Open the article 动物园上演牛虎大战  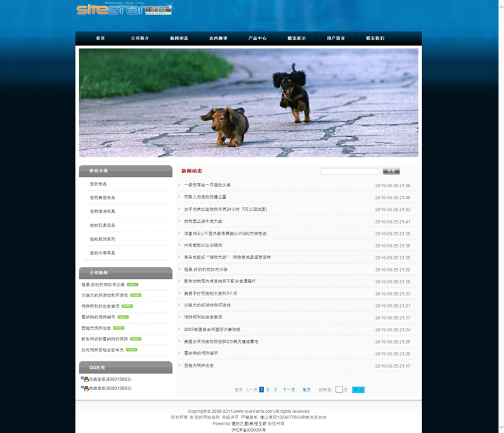203,222
